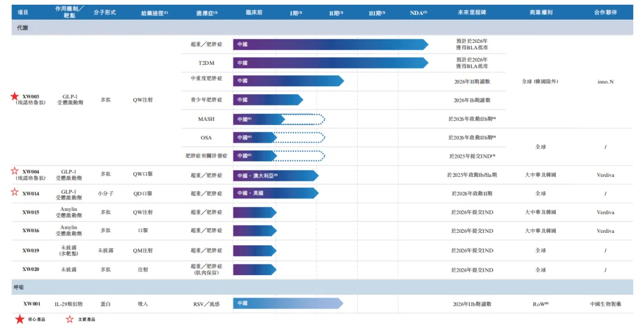Click the solid star in the 核心產品 legend

tap(20, 320)
